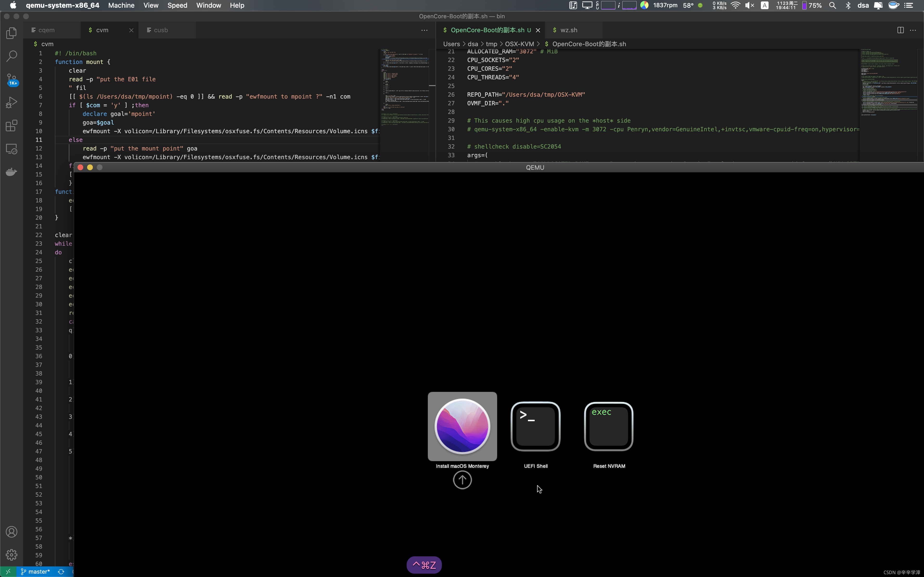
Task: Open the Run and Debug view
Action: click(x=12, y=102)
